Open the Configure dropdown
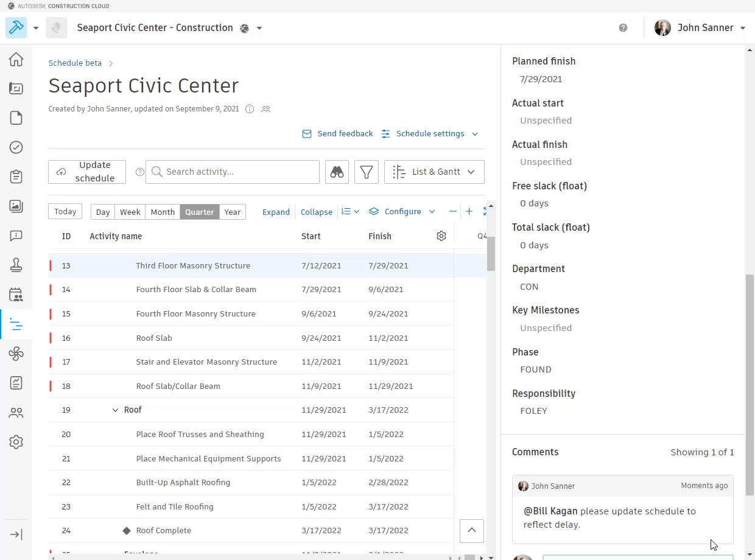755x560 pixels. coord(402,212)
